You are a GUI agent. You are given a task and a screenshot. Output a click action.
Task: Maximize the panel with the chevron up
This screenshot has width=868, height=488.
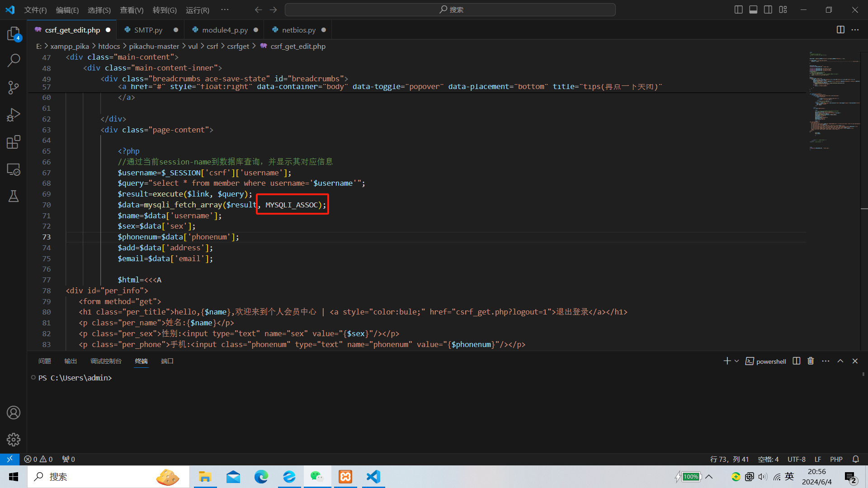(840, 361)
